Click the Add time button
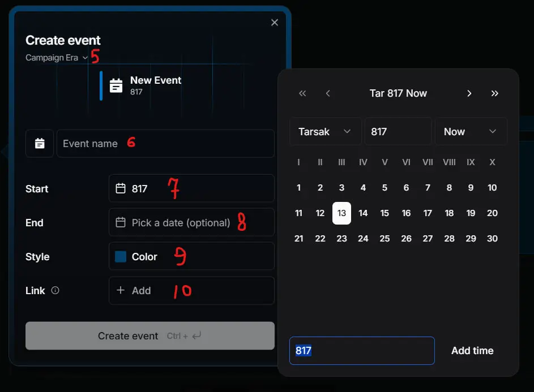The width and height of the screenshot is (534, 392). click(x=472, y=351)
